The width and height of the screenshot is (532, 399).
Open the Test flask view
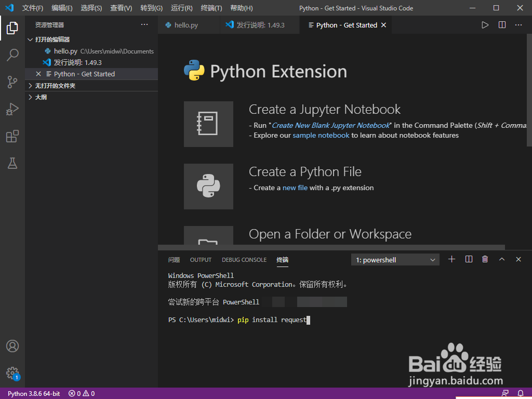coord(12,163)
